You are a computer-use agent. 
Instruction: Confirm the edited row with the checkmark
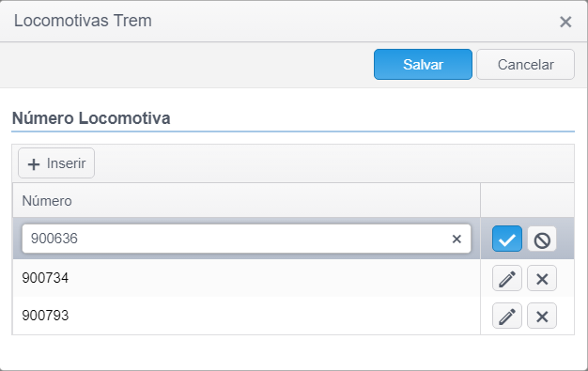point(506,239)
